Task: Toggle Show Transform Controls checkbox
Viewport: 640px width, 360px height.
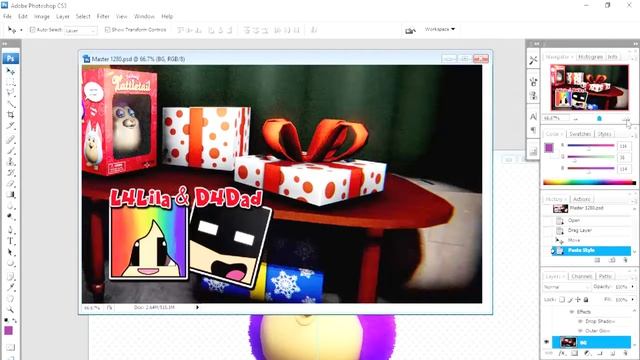Action: [x=107, y=30]
